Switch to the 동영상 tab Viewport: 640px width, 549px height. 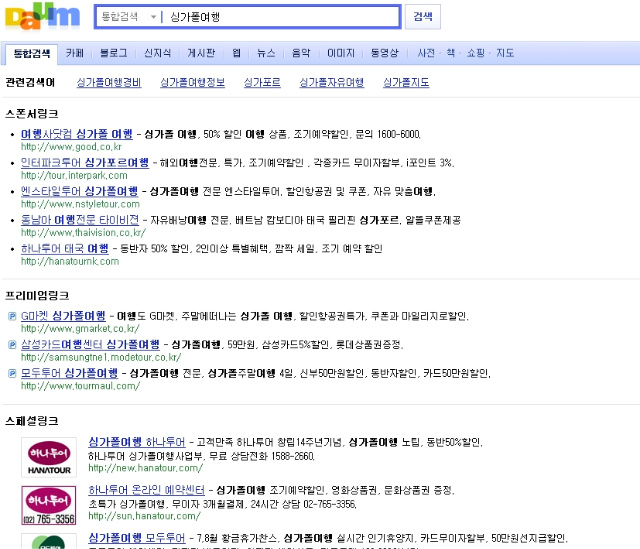point(384,53)
